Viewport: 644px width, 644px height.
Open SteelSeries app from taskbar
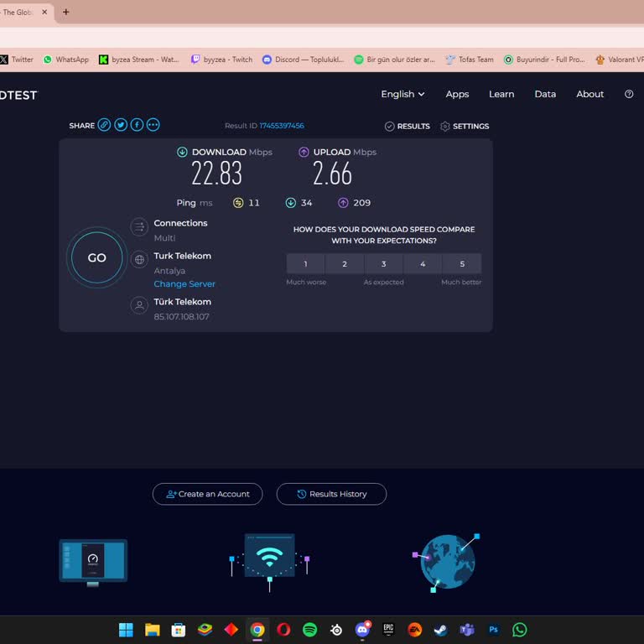[336, 629]
